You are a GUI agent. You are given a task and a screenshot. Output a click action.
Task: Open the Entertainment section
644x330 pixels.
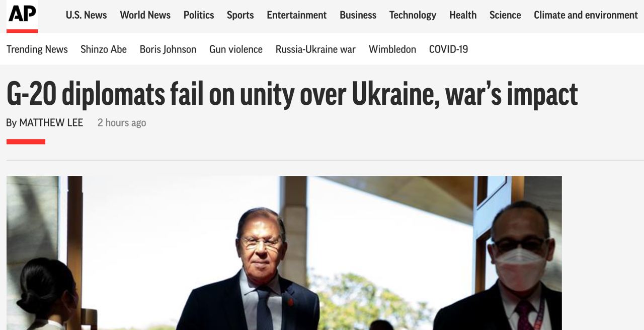pyautogui.click(x=296, y=15)
